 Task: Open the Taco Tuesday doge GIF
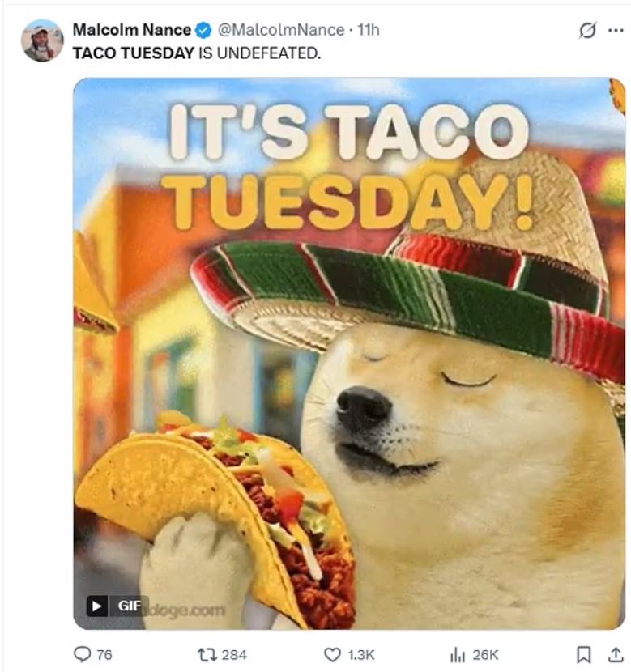click(x=349, y=353)
